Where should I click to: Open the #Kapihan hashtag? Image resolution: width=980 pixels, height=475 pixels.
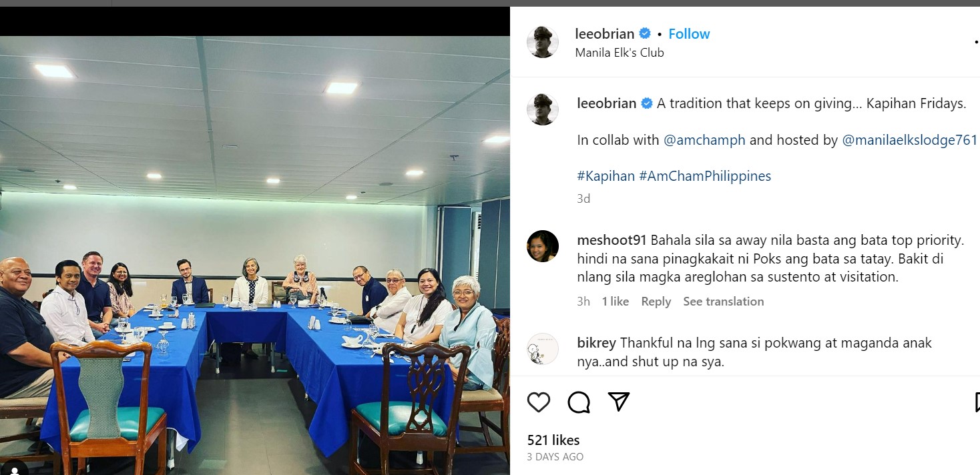(x=605, y=176)
